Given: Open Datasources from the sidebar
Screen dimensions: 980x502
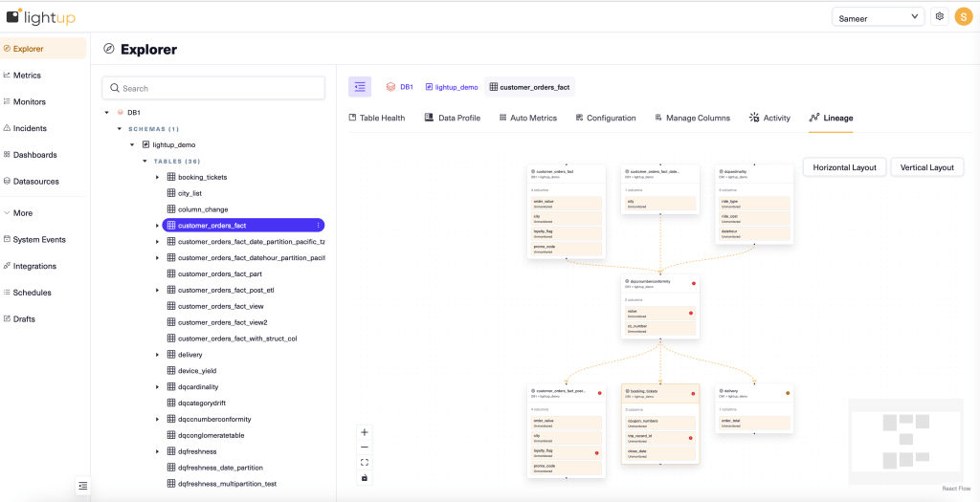Looking at the screenshot, I should (x=35, y=182).
